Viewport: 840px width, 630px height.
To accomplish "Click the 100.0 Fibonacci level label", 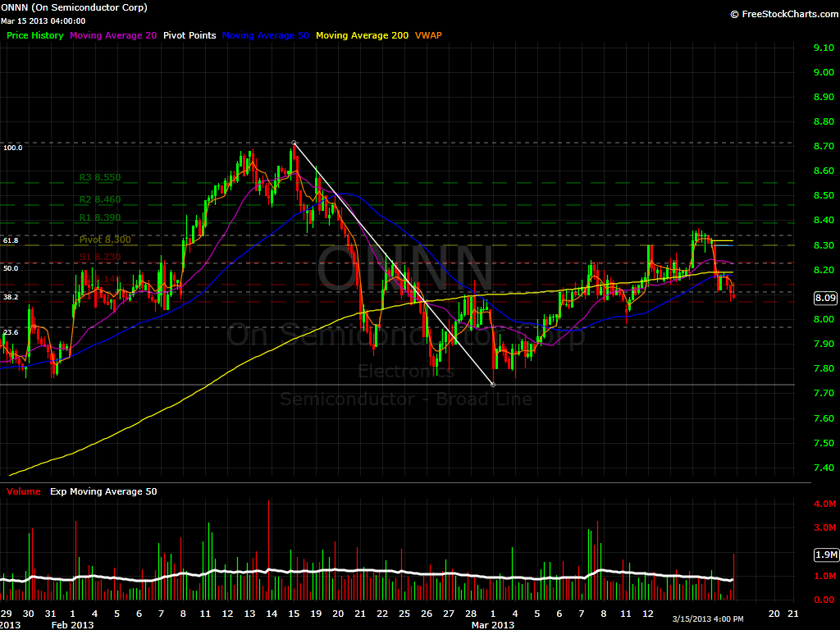I will tap(13, 148).
